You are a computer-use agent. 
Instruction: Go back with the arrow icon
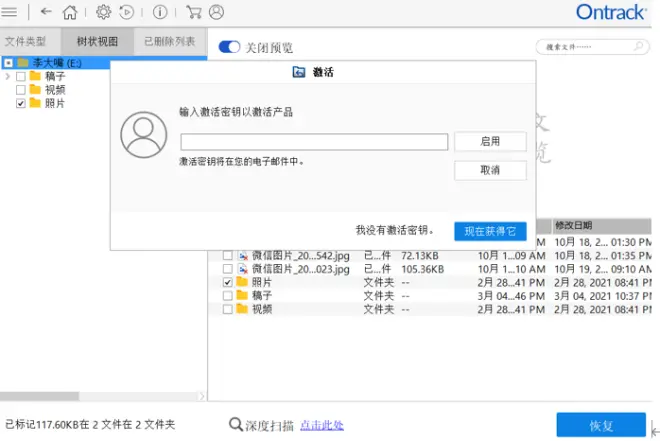tap(46, 12)
